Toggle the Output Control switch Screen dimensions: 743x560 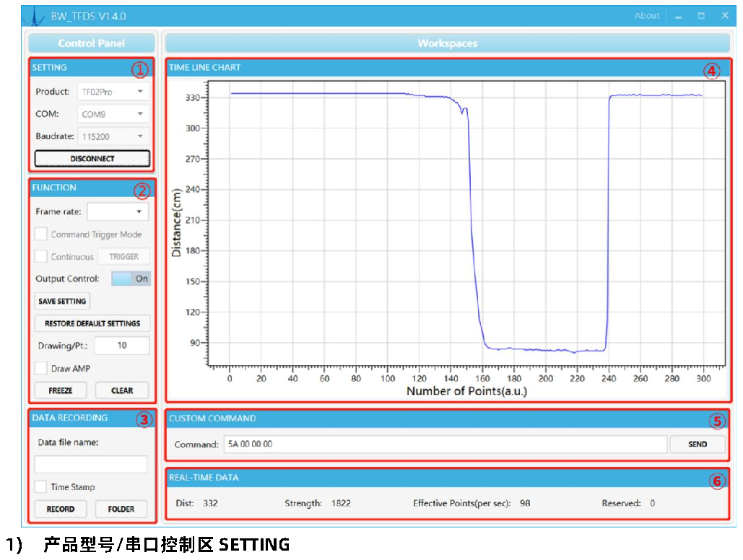(131, 279)
